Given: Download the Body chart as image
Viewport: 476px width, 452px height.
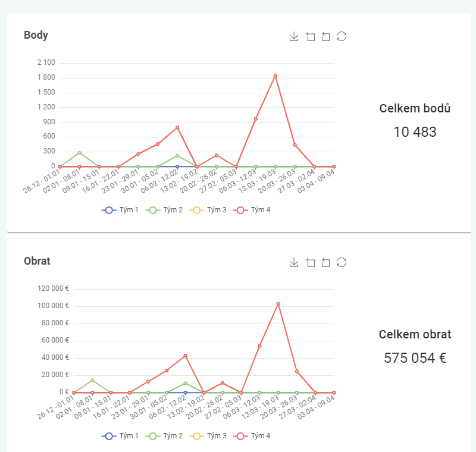Looking at the screenshot, I should pyautogui.click(x=293, y=37).
